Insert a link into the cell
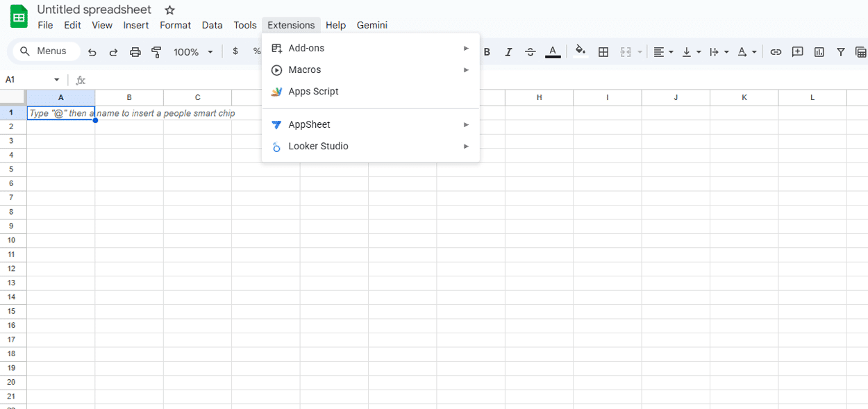 tap(776, 51)
